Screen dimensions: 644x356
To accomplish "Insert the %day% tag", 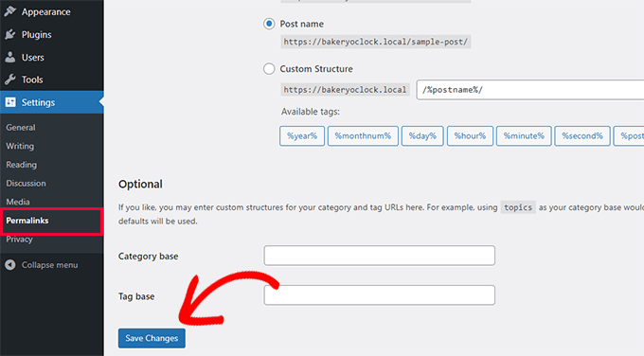I will coord(422,136).
